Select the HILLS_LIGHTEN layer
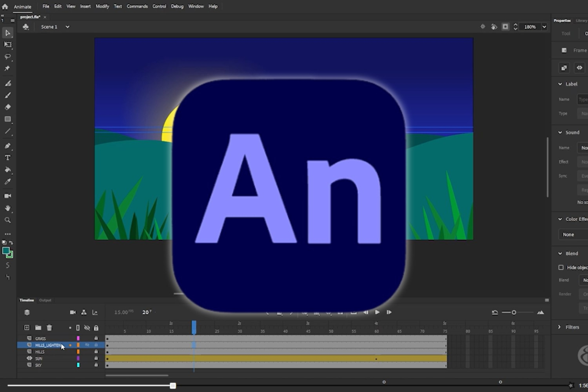The height and width of the screenshot is (392, 588). click(x=48, y=345)
